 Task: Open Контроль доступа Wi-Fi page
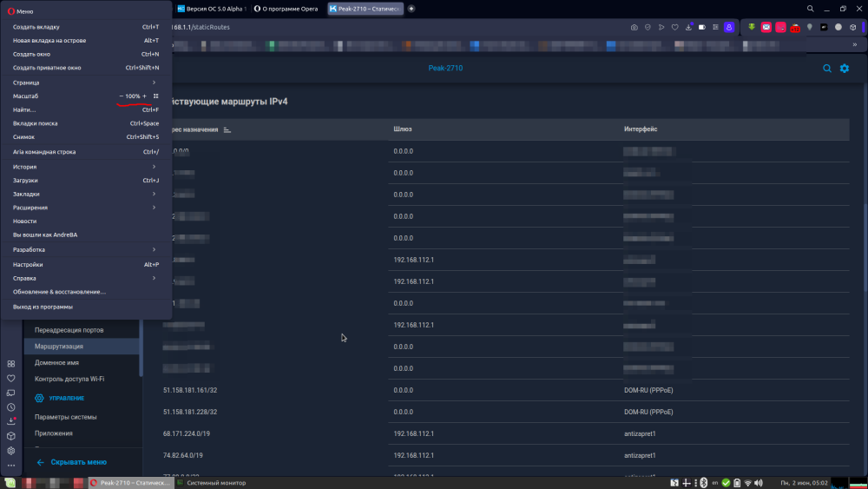(69, 379)
